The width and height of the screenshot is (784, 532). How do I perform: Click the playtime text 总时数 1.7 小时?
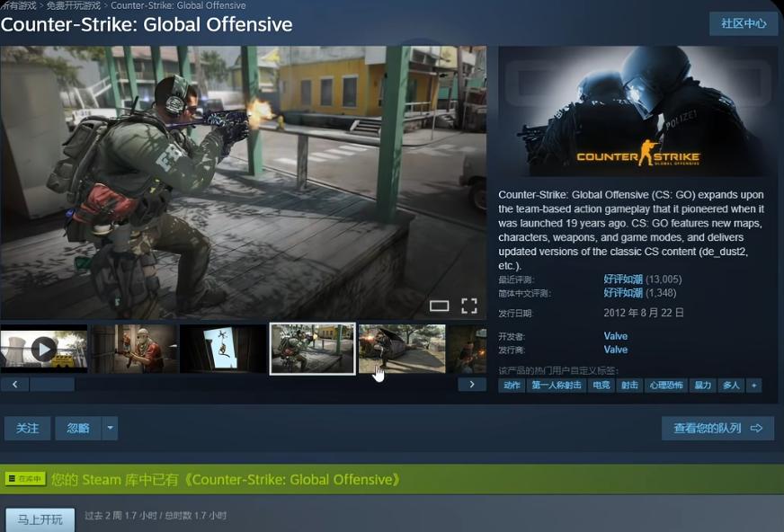click(196, 516)
